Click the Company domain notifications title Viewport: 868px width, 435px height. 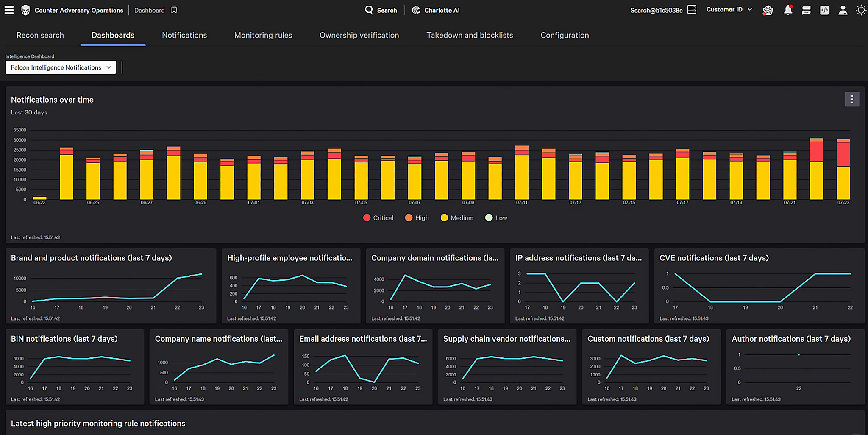click(435, 258)
